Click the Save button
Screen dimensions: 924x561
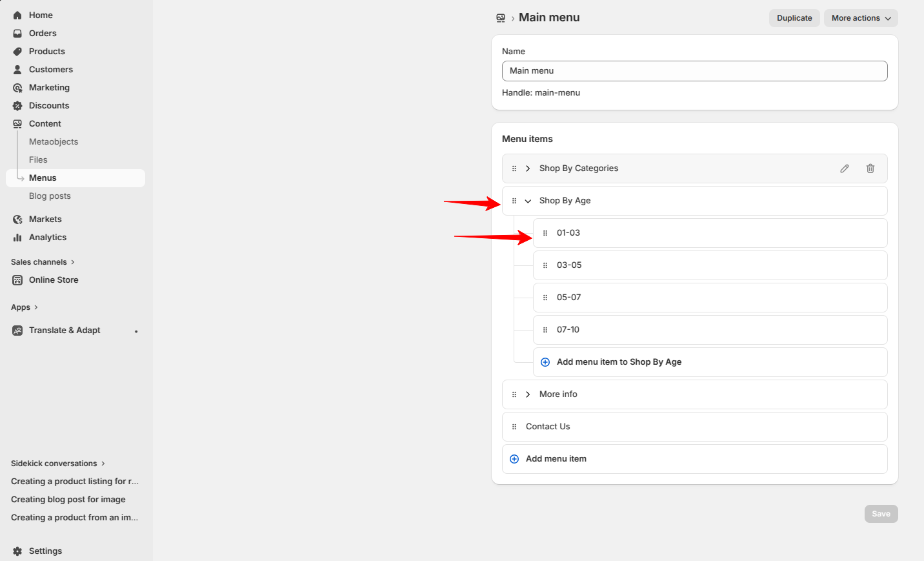pyautogui.click(x=881, y=514)
